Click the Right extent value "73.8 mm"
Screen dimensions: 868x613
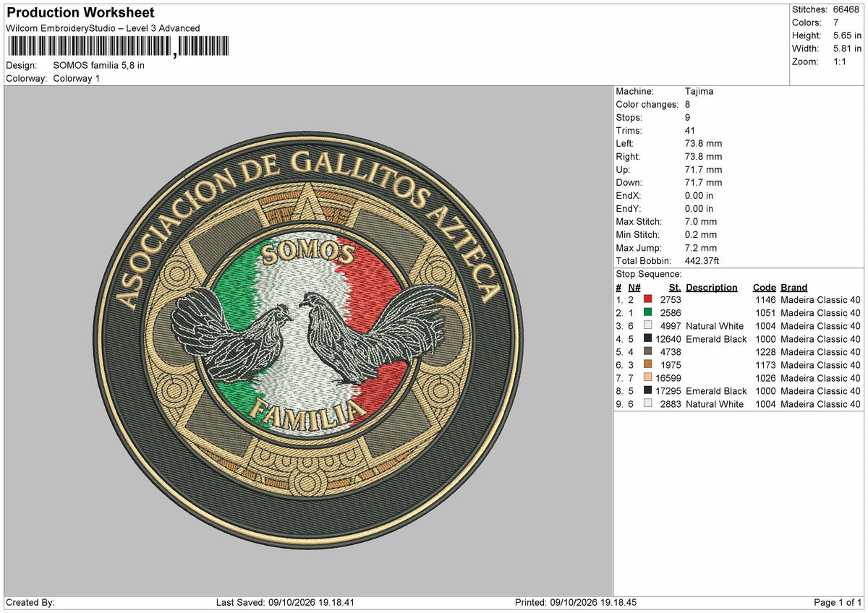703,157
